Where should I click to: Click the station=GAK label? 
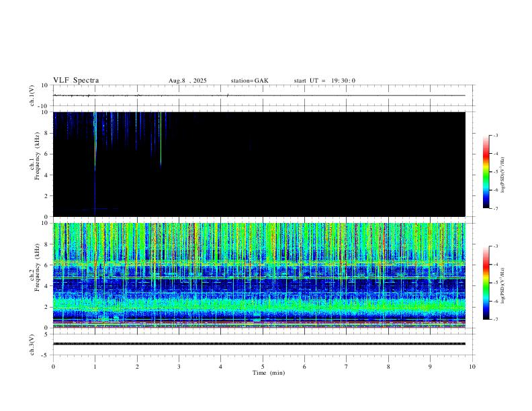click(249, 81)
